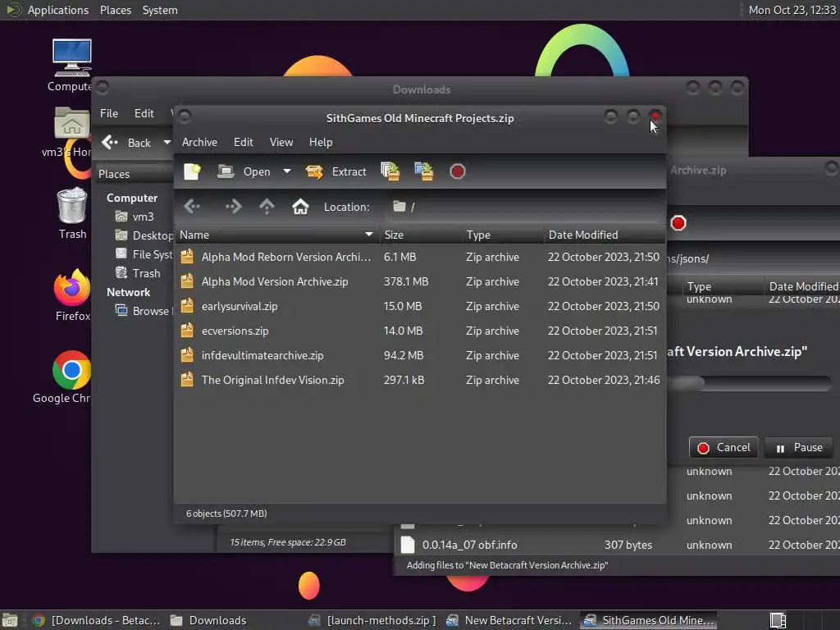Select The Original Infdev Vision.zip entry
This screenshot has height=630, width=840.
tap(420, 380)
